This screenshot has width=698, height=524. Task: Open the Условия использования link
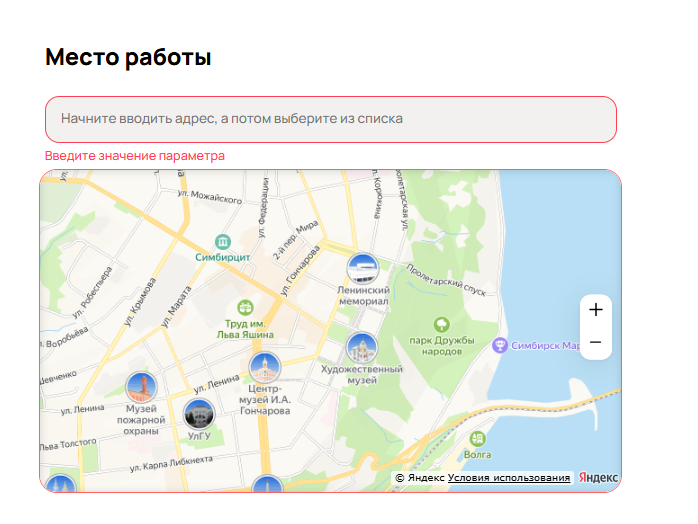(509, 478)
